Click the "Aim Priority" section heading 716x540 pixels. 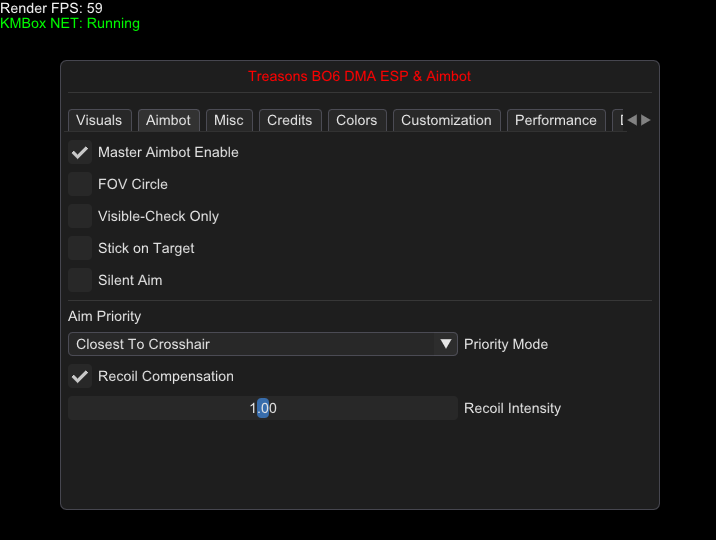coord(105,316)
